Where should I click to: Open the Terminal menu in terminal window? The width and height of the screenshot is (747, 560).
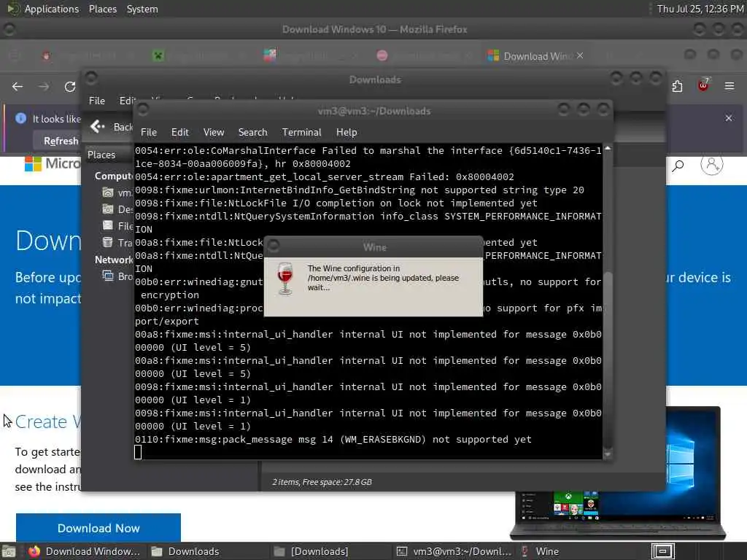301,132
